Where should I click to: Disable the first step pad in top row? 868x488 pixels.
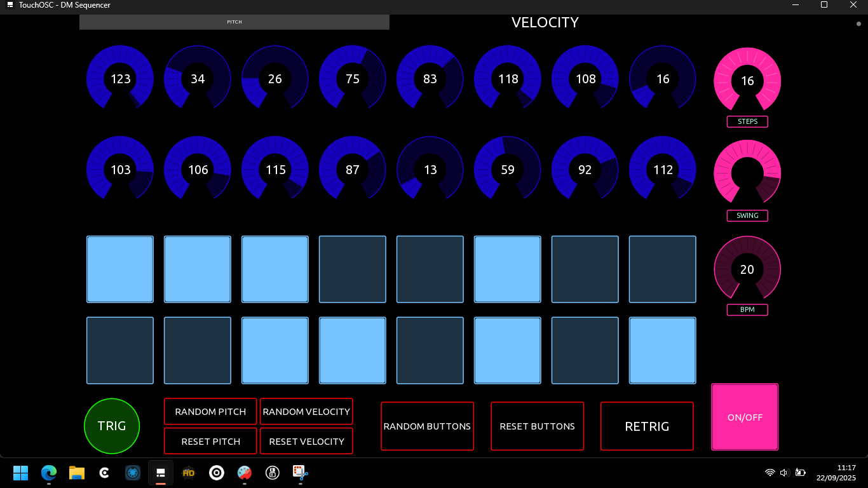(x=120, y=269)
